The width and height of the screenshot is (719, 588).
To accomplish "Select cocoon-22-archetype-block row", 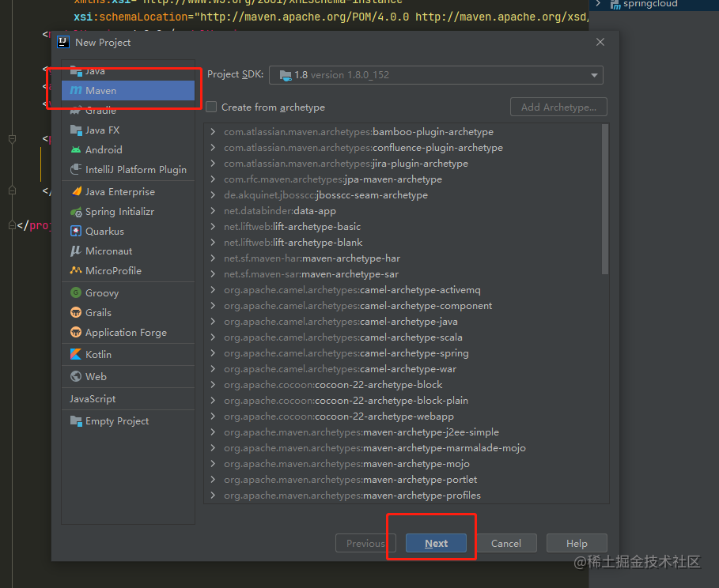I will click(x=403, y=385).
